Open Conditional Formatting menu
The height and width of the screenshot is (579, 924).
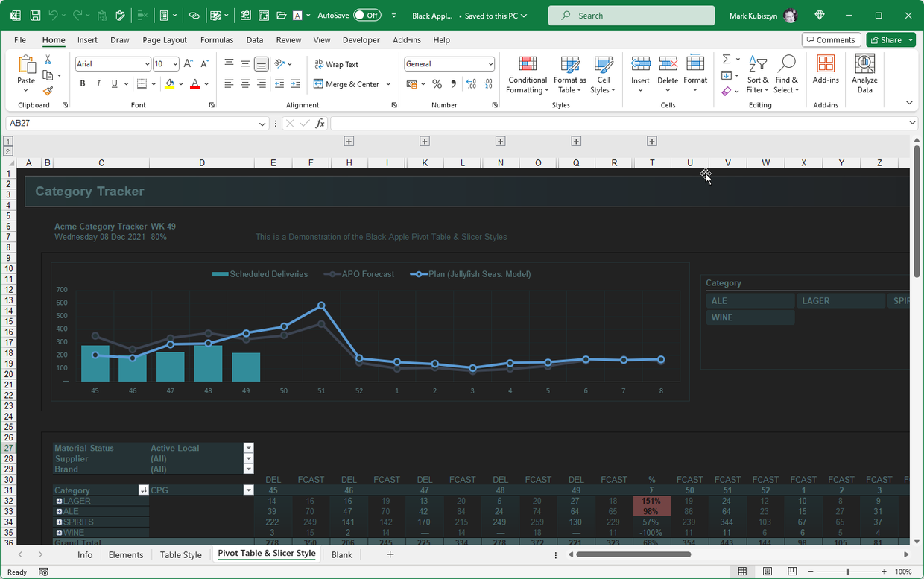pyautogui.click(x=527, y=74)
